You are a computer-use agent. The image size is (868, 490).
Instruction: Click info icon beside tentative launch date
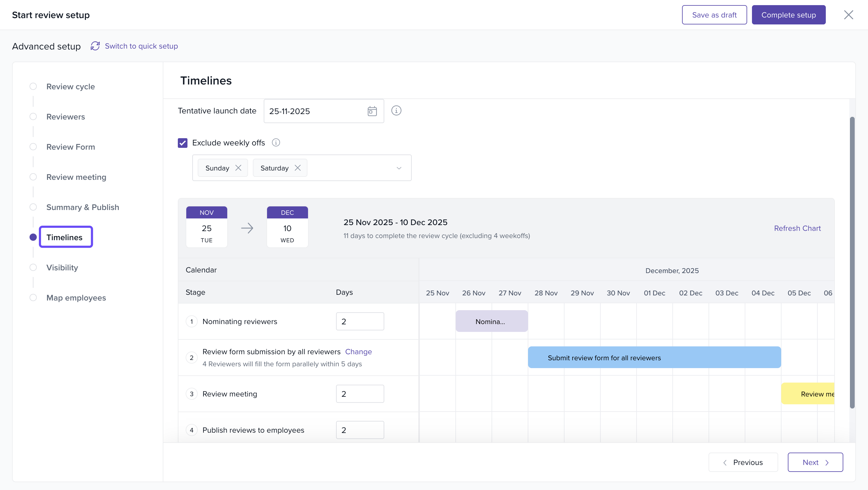[396, 111]
